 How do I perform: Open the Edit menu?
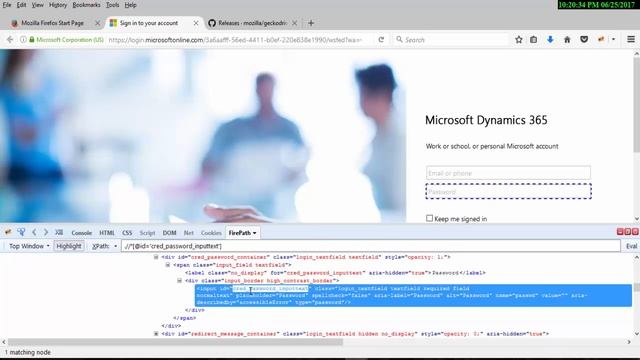point(22,5)
